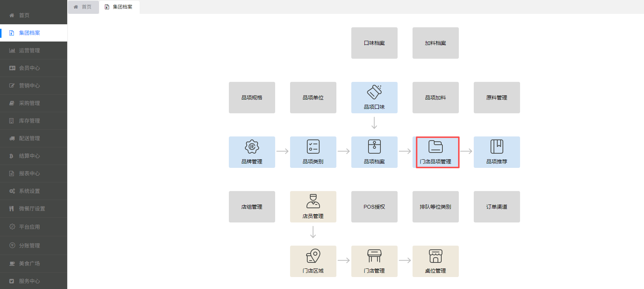Select the 品项单位 card
This screenshot has width=644, height=289.
313,98
